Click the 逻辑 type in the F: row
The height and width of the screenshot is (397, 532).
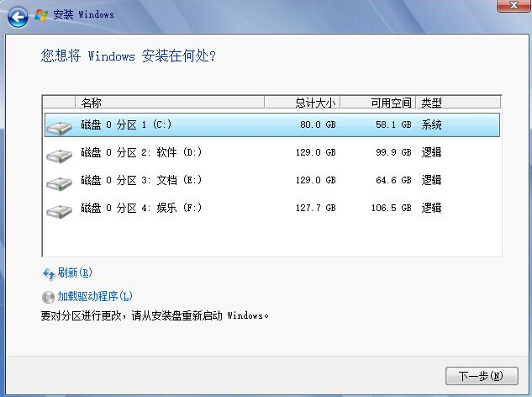432,208
